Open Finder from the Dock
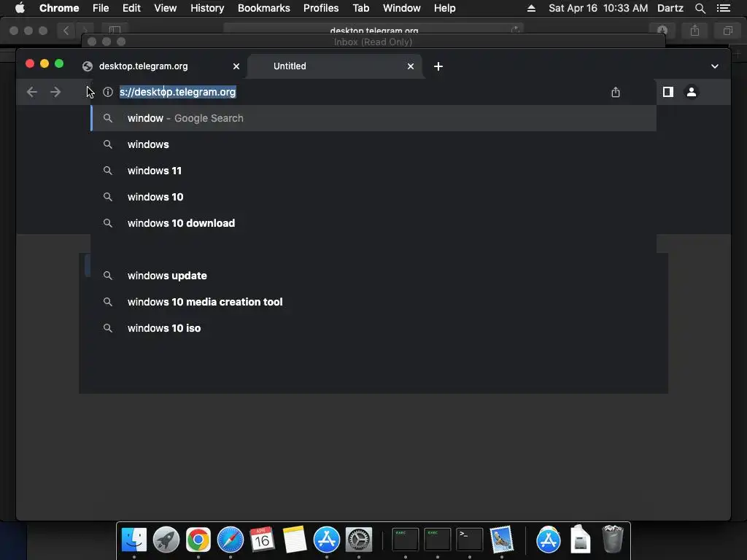The height and width of the screenshot is (560, 747). tap(134, 540)
